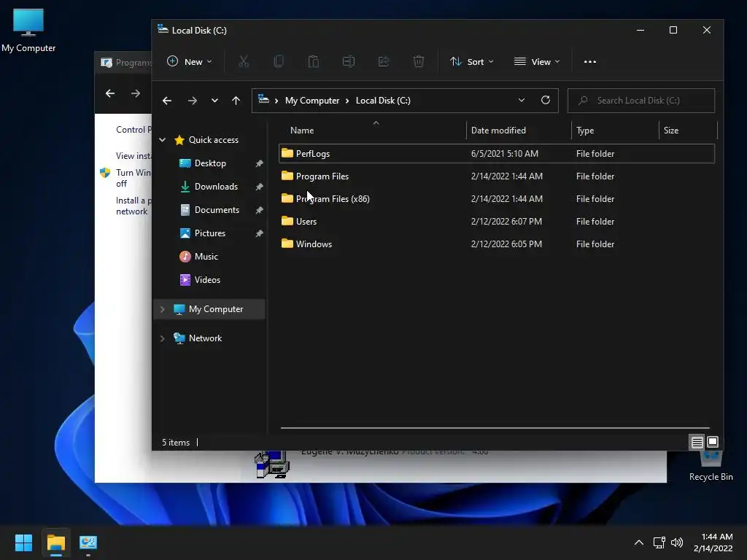Select Downloads in navigation pane

pos(216,187)
